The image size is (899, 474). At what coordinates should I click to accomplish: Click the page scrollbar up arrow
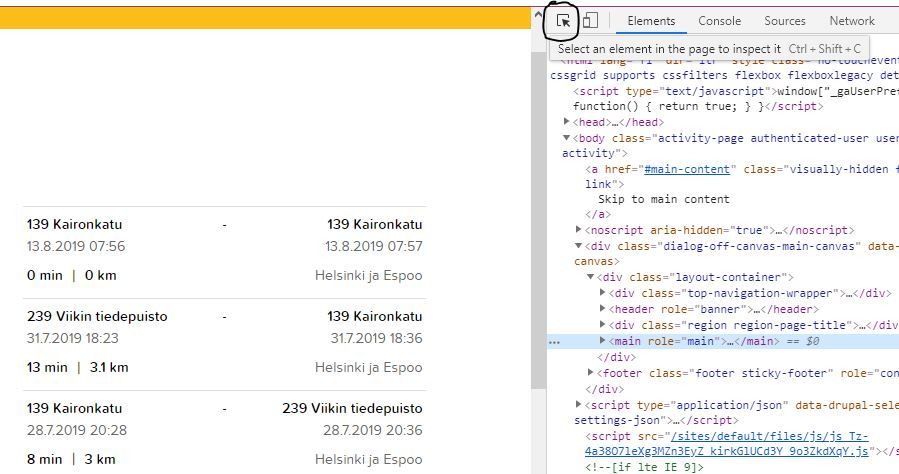tap(538, 15)
